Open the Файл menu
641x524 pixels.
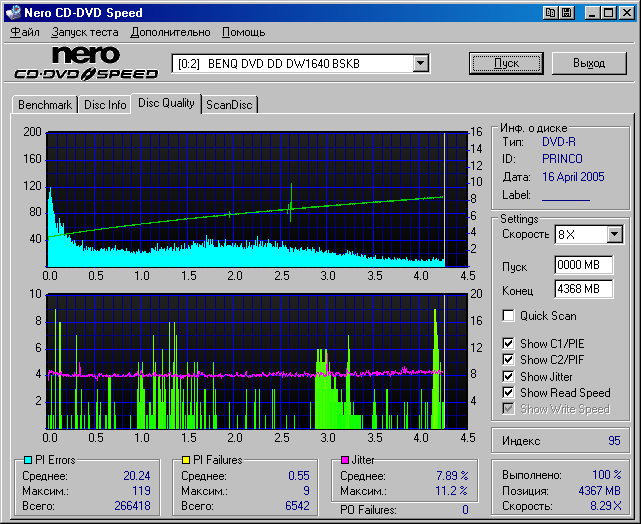[25, 32]
